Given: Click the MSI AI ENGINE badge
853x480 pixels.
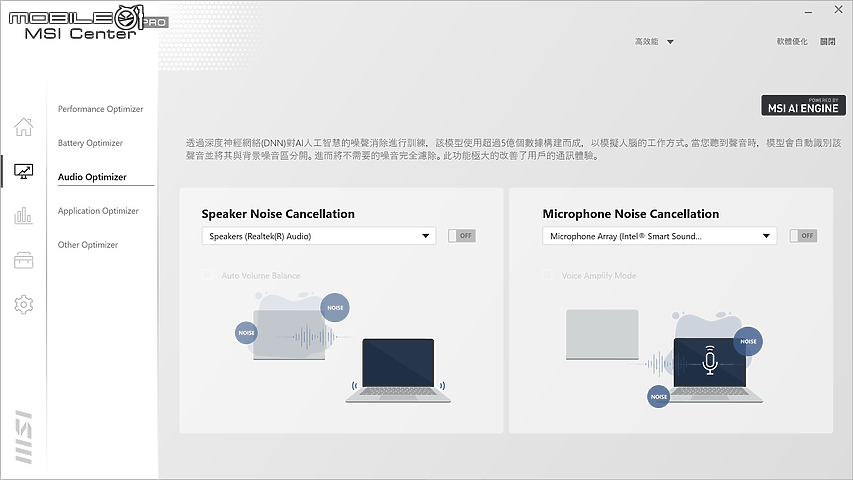Looking at the screenshot, I should [803, 105].
